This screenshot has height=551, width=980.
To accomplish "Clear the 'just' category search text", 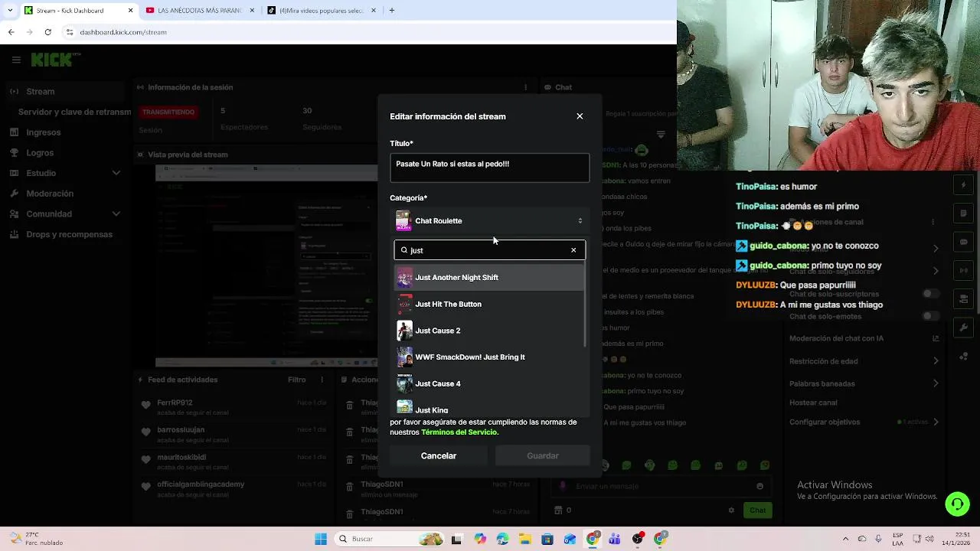I will click(x=573, y=250).
